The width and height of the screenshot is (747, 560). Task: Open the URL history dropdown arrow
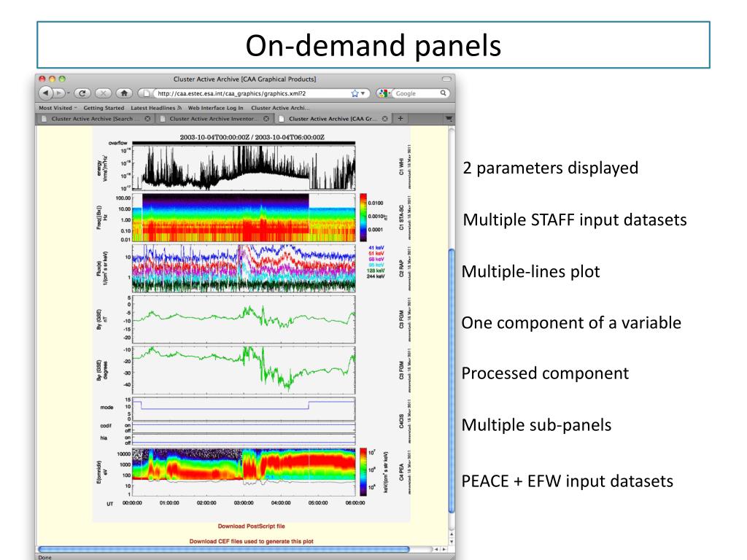click(x=363, y=94)
